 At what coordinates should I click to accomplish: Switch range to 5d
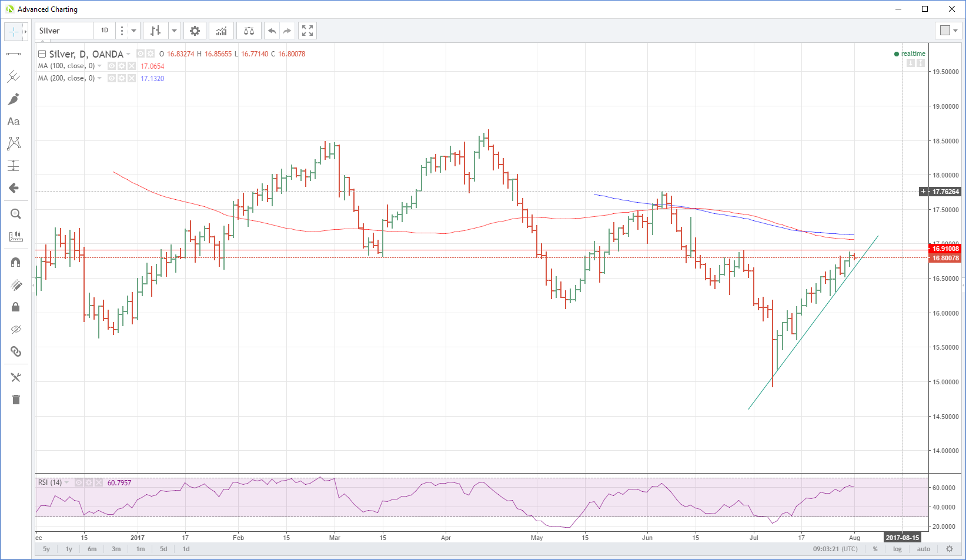point(163,549)
